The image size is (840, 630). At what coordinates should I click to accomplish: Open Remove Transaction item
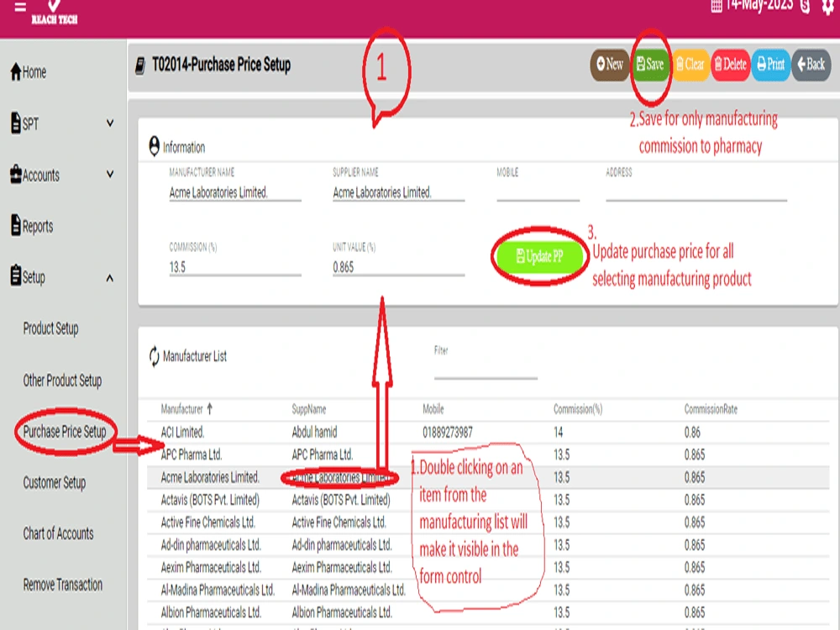(x=63, y=585)
